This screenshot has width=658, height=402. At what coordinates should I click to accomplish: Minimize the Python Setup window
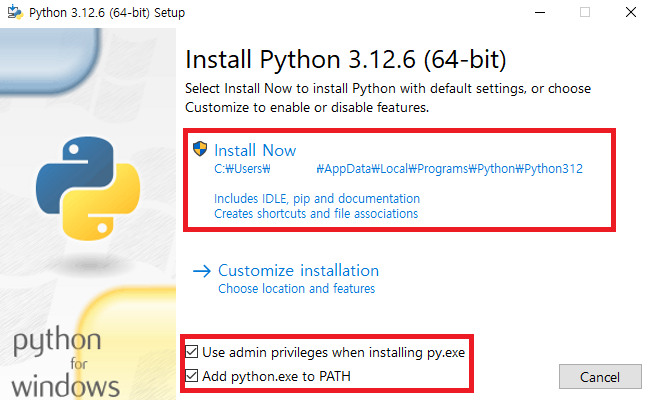pyautogui.click(x=540, y=13)
